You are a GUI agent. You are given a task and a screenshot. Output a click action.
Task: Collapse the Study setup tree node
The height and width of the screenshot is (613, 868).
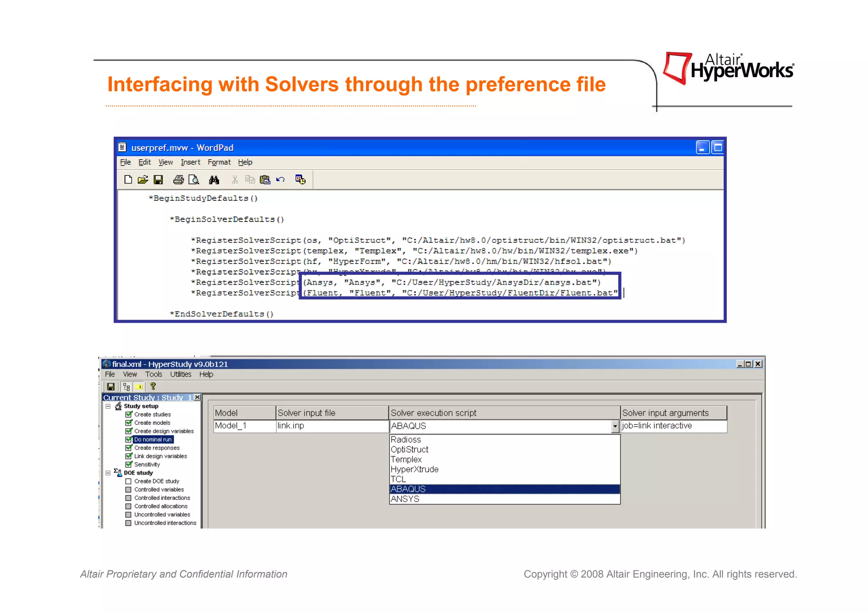[108, 406]
